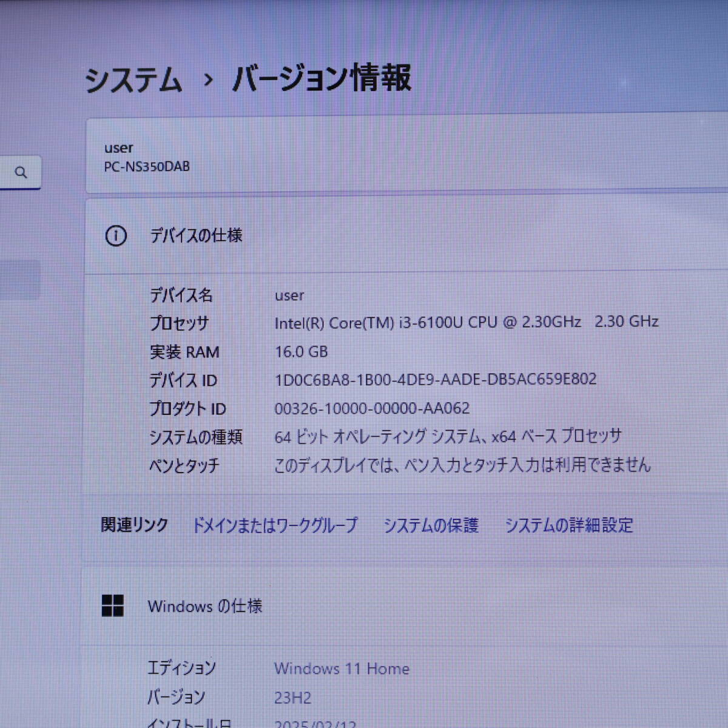Select the 23H2 version value
This screenshot has height=728, width=728.
pyautogui.click(x=292, y=698)
